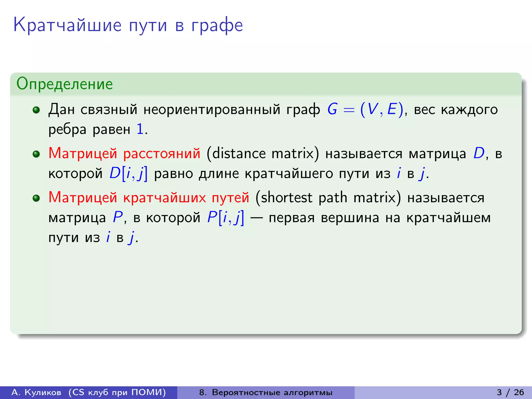This screenshot has height=399, width=532.
Task: Click the blue expression P[i, j]
Action: [225, 218]
